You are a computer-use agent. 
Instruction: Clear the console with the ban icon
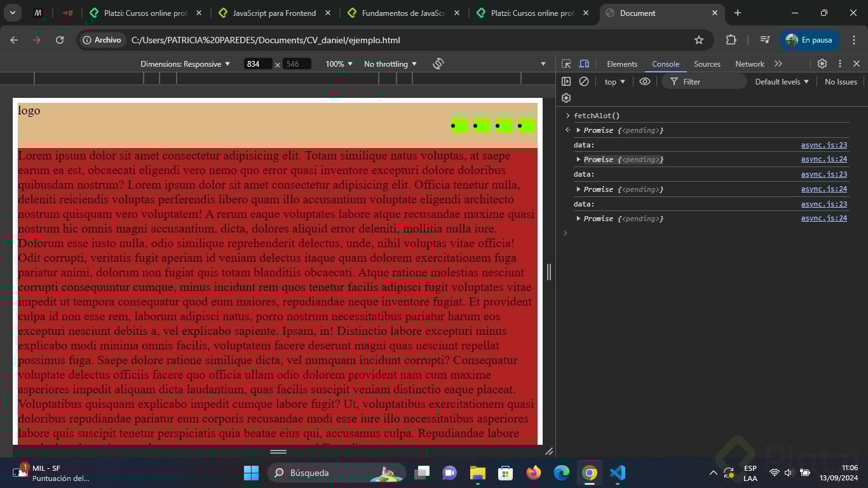[x=584, y=81]
